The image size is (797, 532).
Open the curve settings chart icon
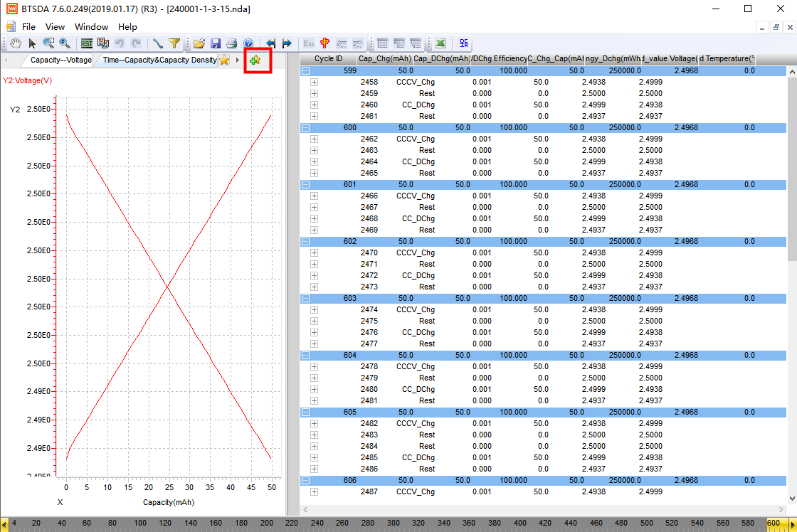coord(103,43)
